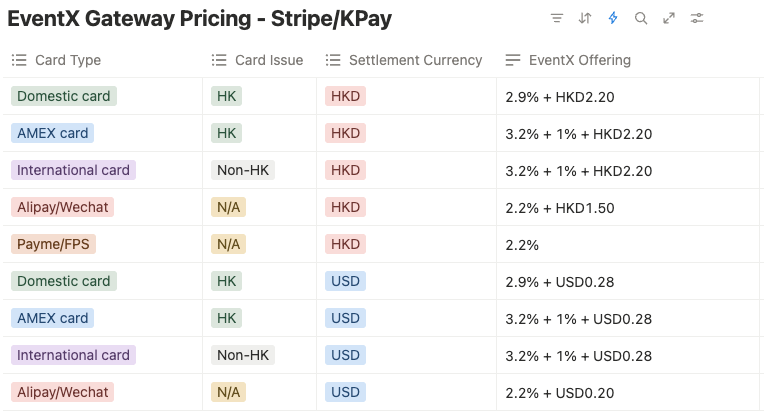This screenshot has height=414, width=764.
Task: Open the Card Type column header menu
Action: [x=68, y=60]
